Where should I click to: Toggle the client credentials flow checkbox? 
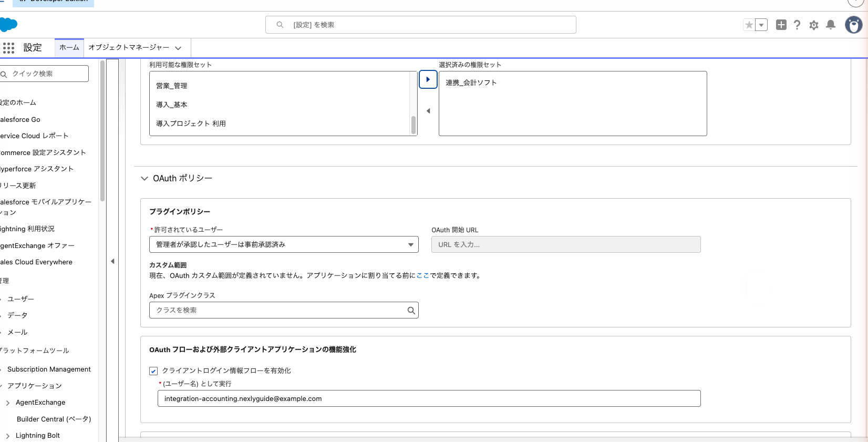153,371
